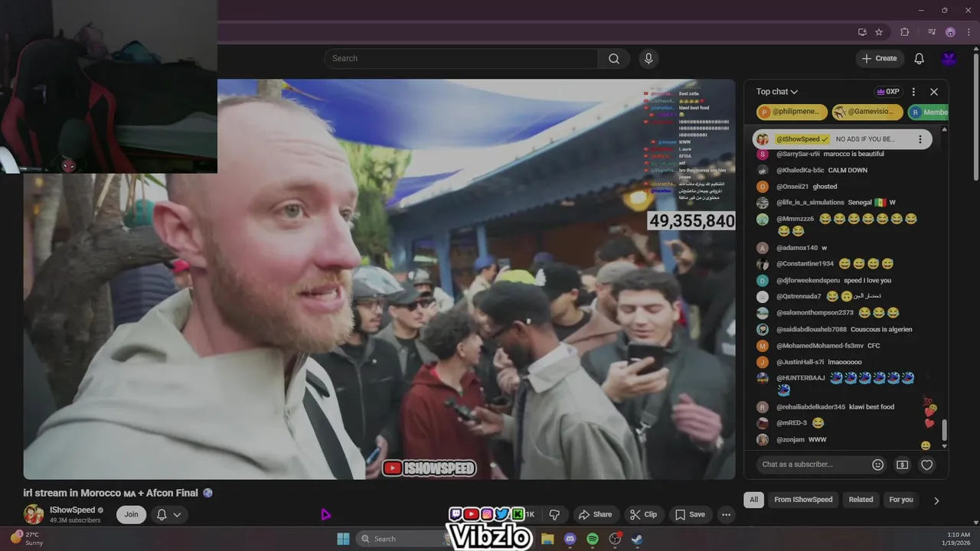Screen dimensions: 980x551
Task: Click username @saidiabdlouaheb7088 in chat
Action: pyautogui.click(x=812, y=330)
